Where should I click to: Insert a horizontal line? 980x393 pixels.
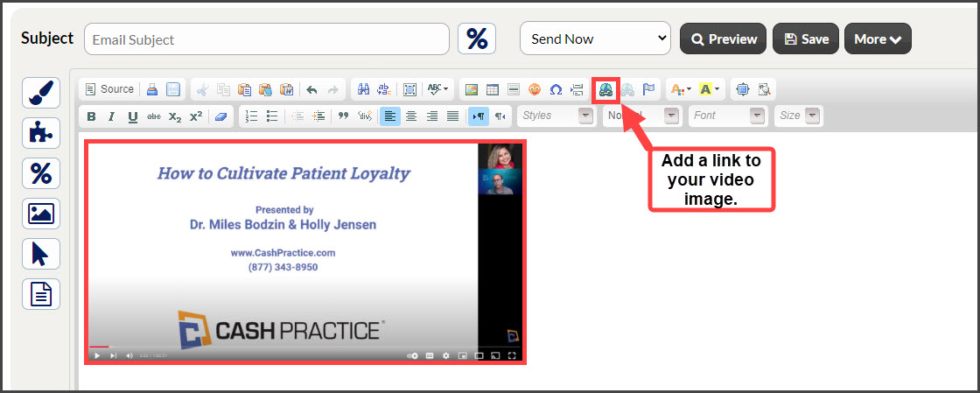point(514,89)
